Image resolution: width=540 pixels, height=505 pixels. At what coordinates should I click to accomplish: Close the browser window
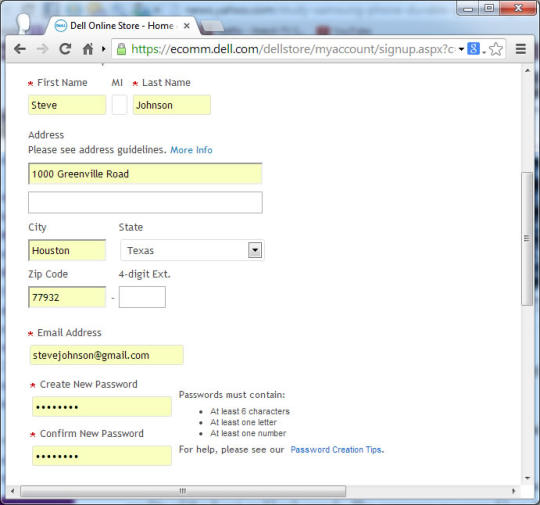coord(518,8)
